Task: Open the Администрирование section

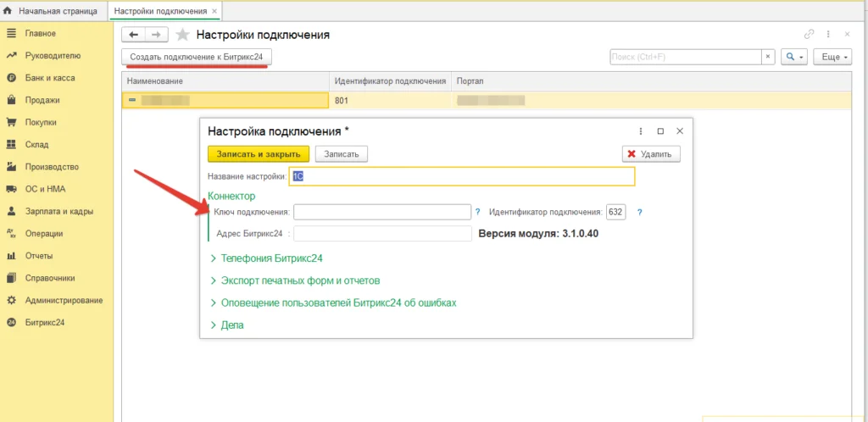Action: pyautogui.click(x=64, y=300)
